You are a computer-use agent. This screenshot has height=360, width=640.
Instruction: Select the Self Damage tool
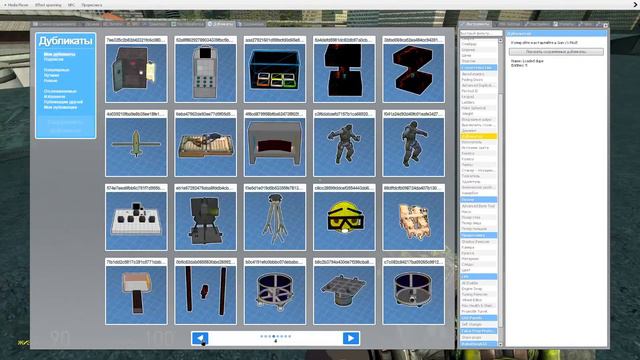pos(478,324)
